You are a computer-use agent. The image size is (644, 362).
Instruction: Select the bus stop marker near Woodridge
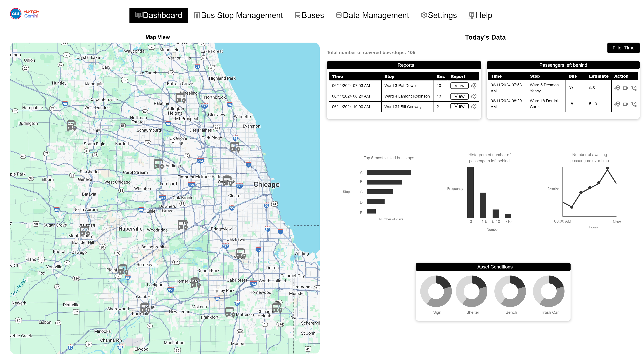click(182, 225)
